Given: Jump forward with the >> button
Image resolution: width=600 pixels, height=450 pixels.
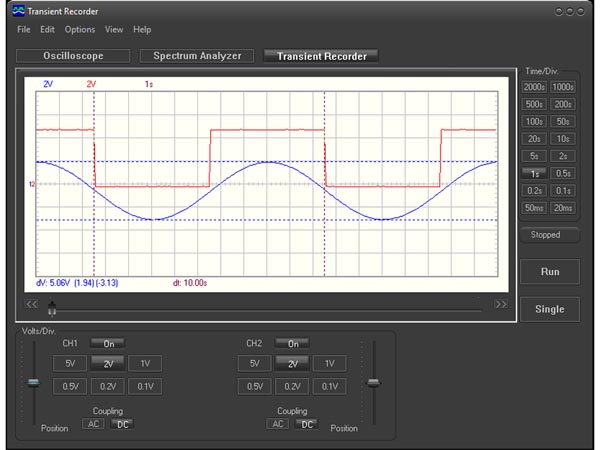Looking at the screenshot, I should tap(501, 304).
